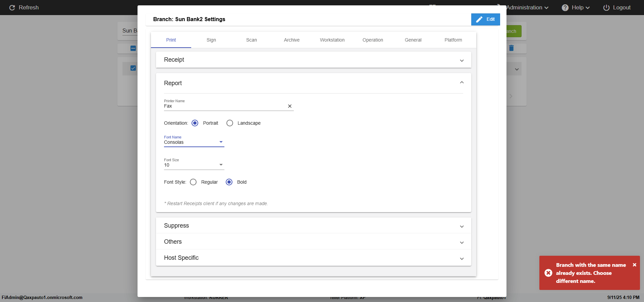Image resolution: width=644 pixels, height=302 pixels.
Task: Select Bold font style radio button
Action: tap(229, 182)
